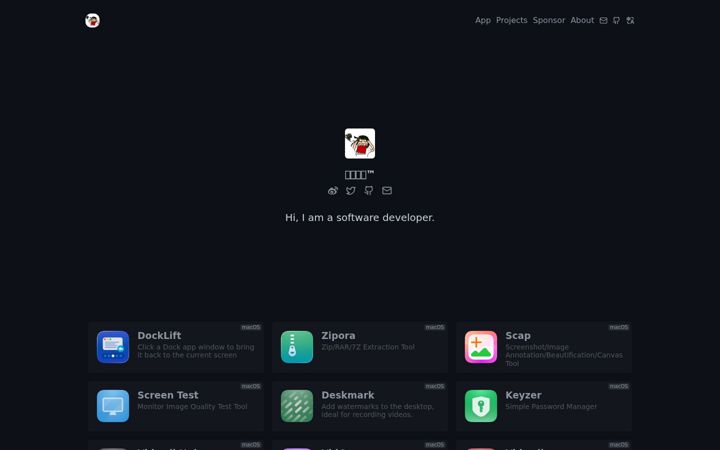Click 'Hi, I am a software developer.' text
The height and width of the screenshot is (450, 720).
coord(360,217)
